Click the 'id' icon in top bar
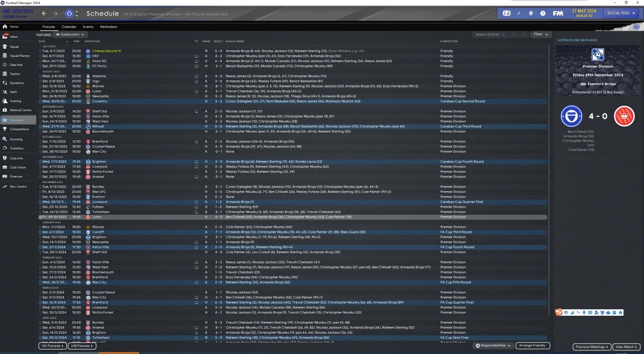Viewport: 644px width, 354px height. (x=507, y=13)
